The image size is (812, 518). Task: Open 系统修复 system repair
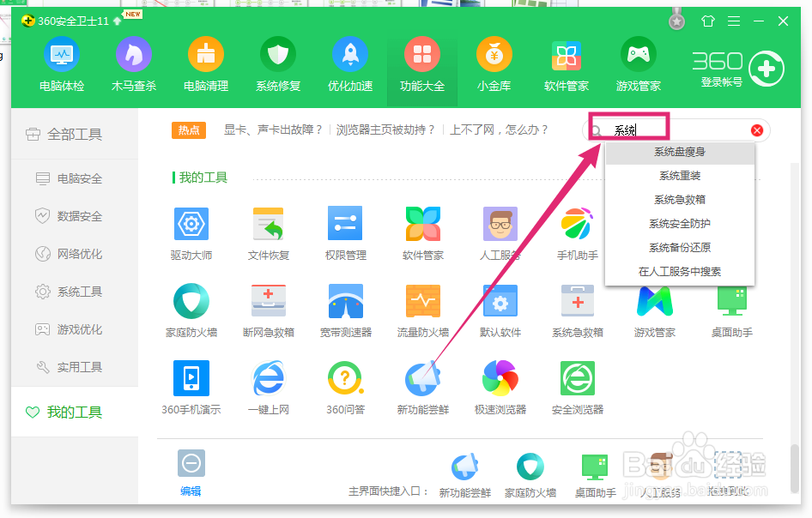pos(278,64)
